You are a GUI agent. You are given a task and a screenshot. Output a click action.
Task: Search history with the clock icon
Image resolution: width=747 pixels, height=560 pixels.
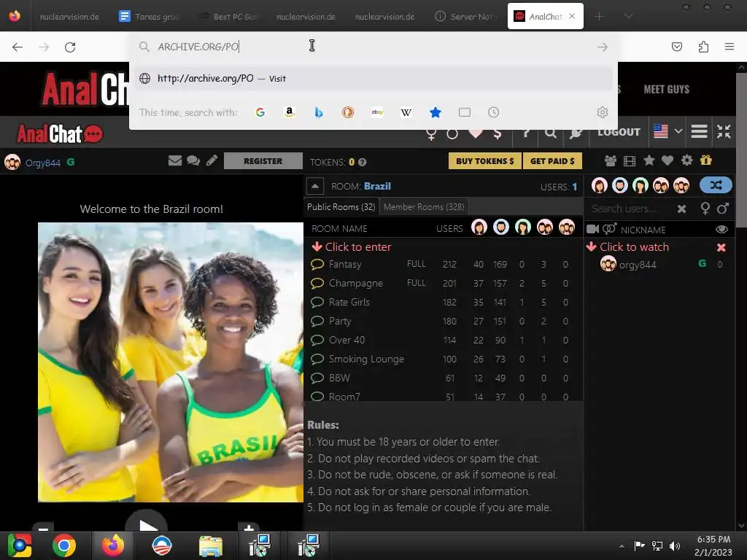494,112
